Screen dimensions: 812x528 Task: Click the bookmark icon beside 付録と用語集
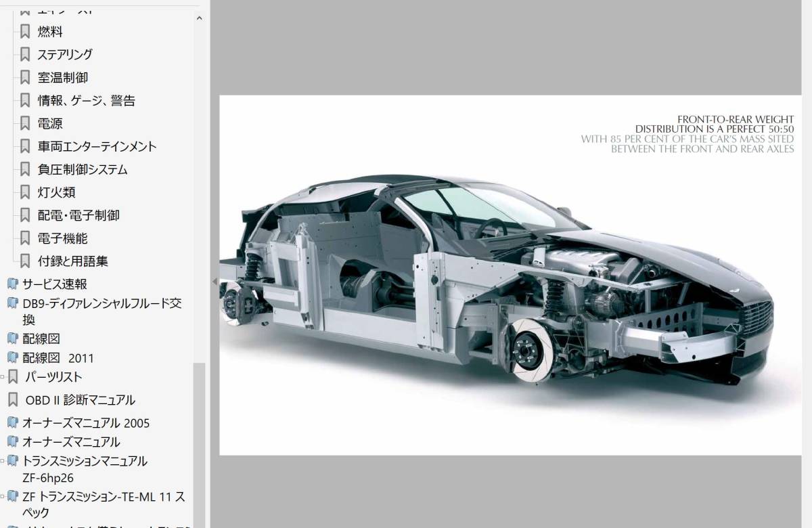pos(25,261)
